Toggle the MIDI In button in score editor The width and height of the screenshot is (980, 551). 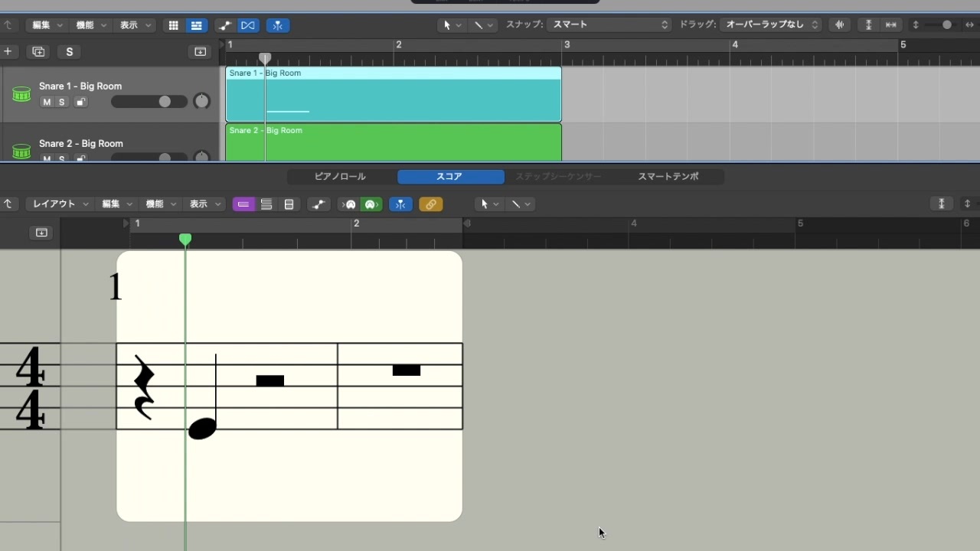tap(350, 204)
